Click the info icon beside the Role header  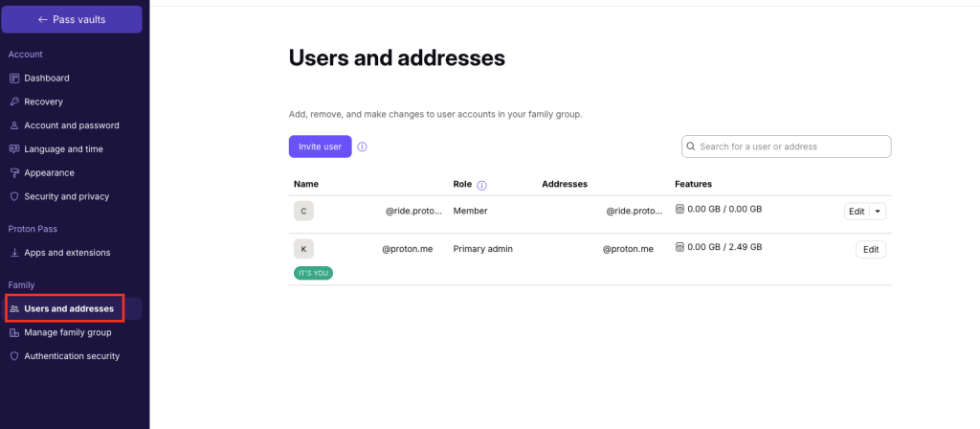482,185
